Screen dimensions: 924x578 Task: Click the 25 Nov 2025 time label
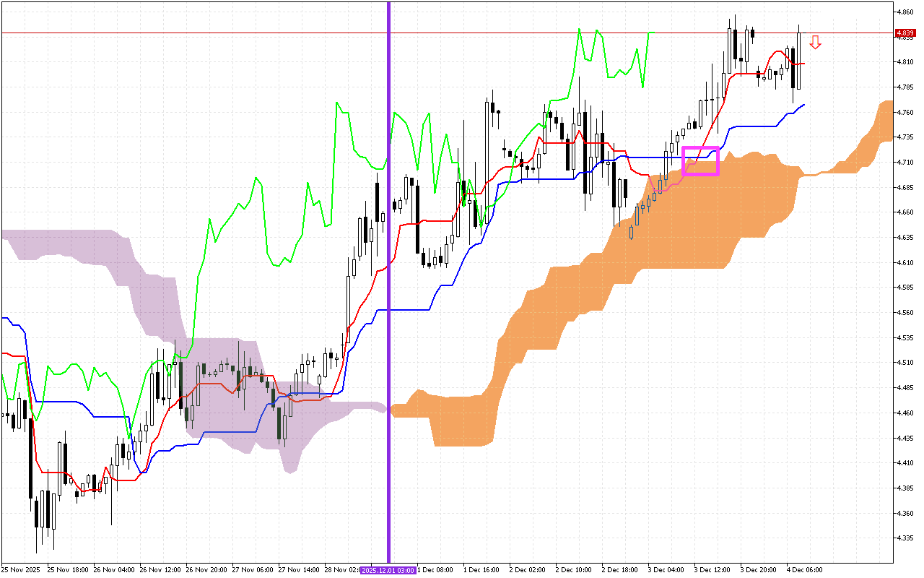click(x=20, y=570)
